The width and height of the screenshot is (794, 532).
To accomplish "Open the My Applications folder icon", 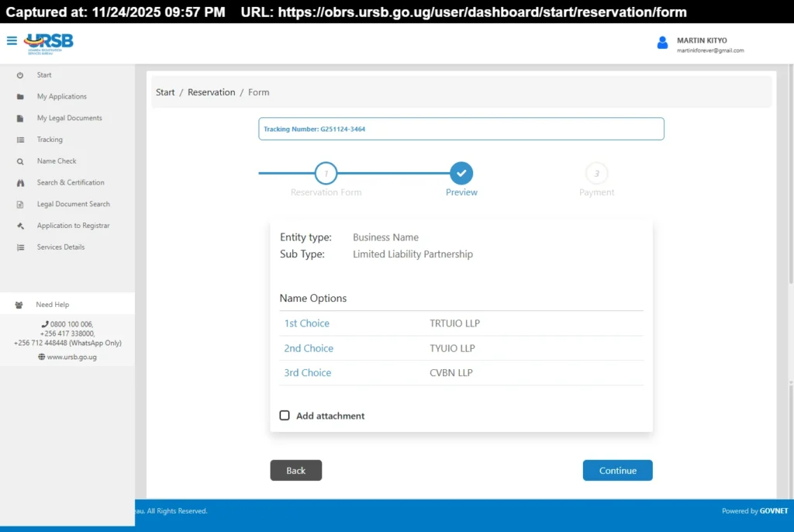I will click(x=20, y=96).
